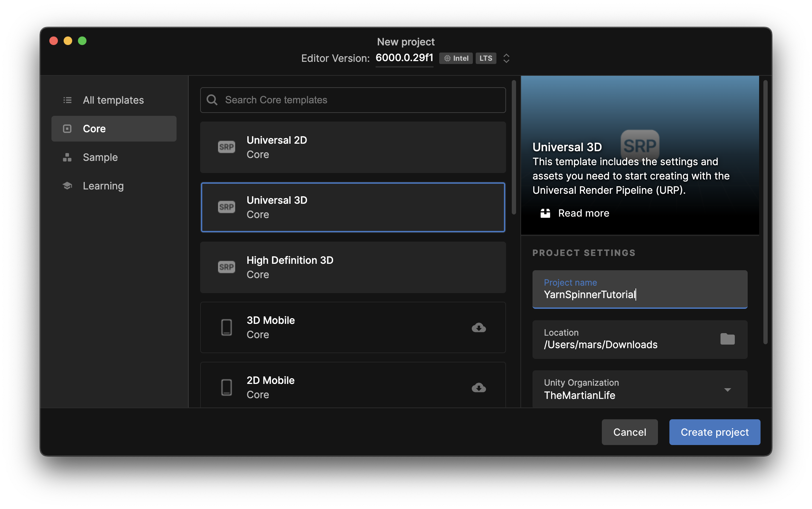Click the search magnifier icon
Image resolution: width=812 pixels, height=509 pixels.
[212, 100]
